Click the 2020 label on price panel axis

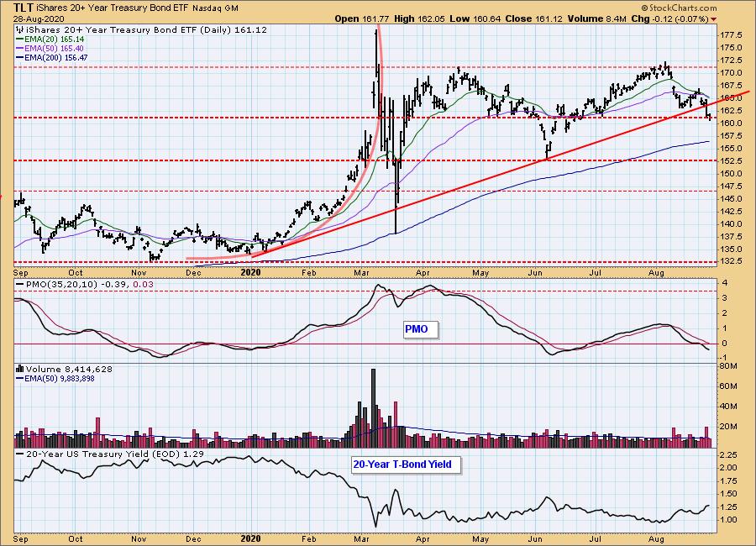[x=250, y=272]
